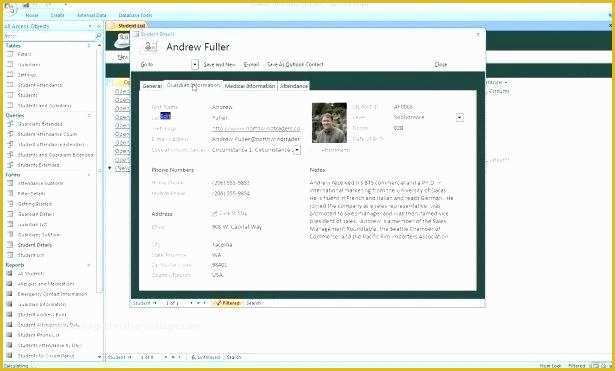Click the Search box in Student Details navigator

coord(254,303)
